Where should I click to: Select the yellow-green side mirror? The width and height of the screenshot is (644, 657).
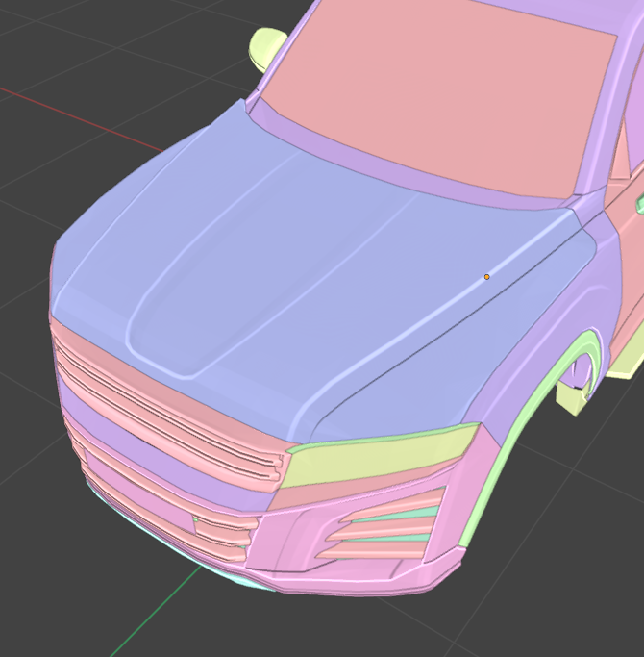pos(266,48)
